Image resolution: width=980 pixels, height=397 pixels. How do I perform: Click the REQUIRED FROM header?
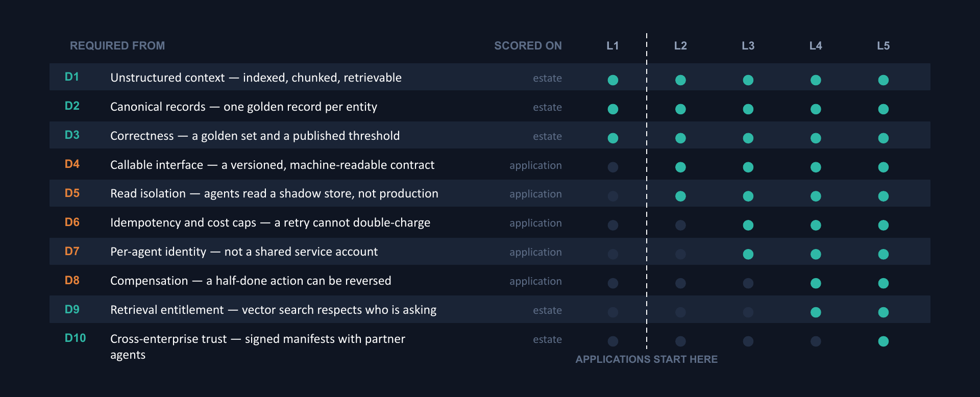pyautogui.click(x=117, y=46)
